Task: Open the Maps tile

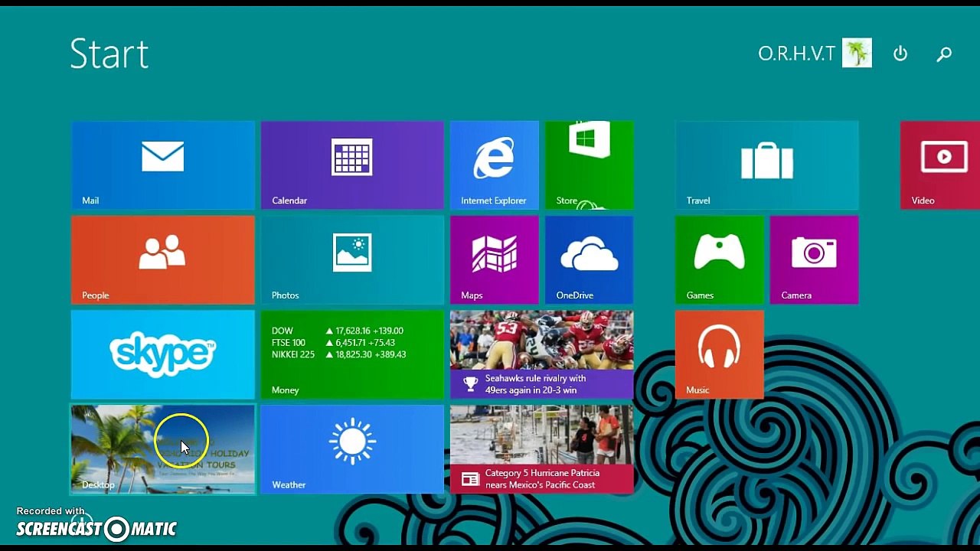Action: click(495, 260)
